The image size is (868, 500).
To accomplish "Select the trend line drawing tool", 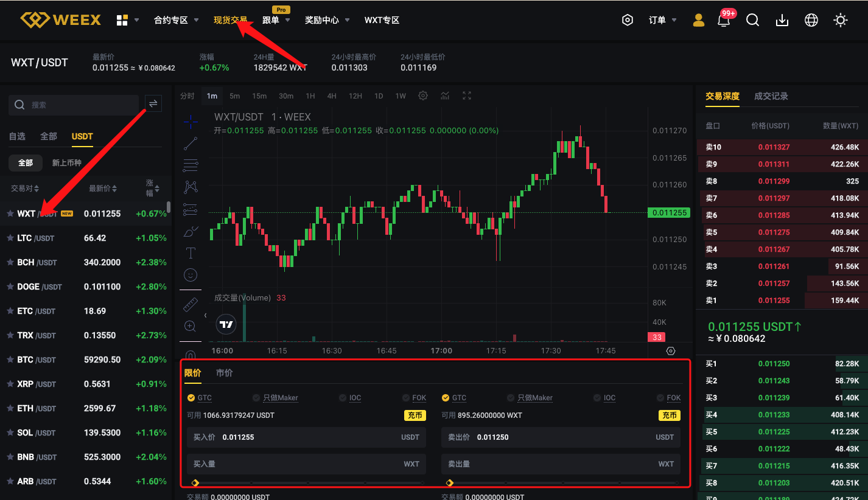I will (x=191, y=144).
